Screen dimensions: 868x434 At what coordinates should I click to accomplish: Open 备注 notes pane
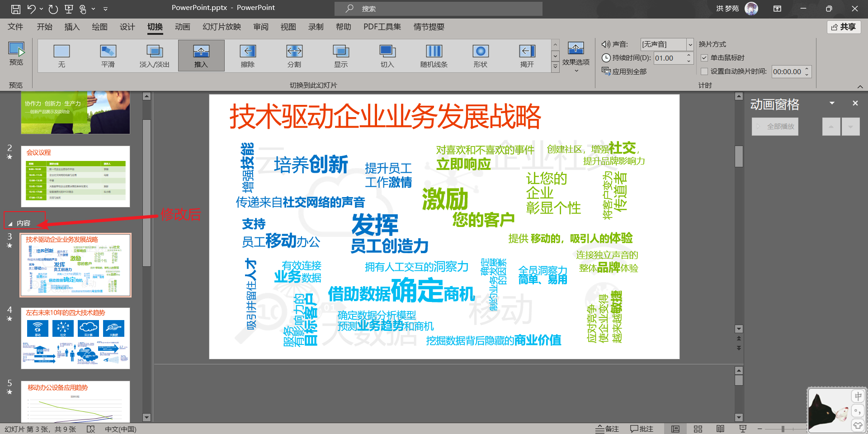click(x=607, y=429)
